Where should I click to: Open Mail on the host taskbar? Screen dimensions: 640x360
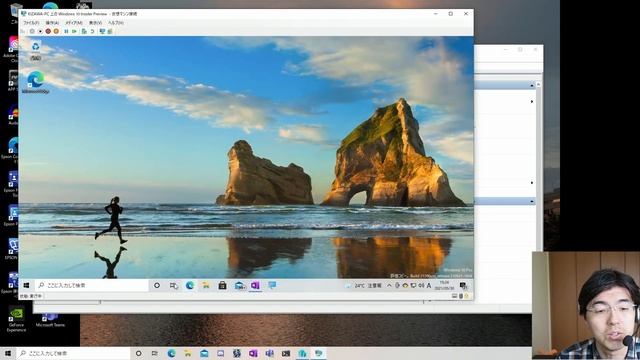tap(204, 353)
